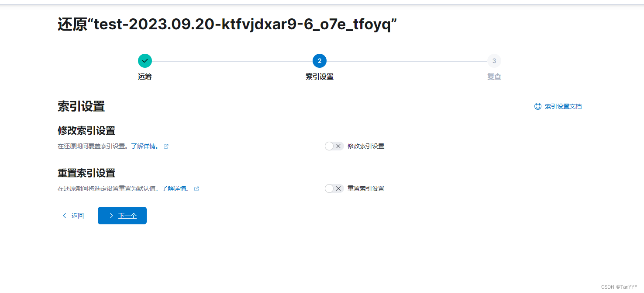This screenshot has width=644, height=293.
Task: Click the green checkmark on step 运筹
Action: 145,61
